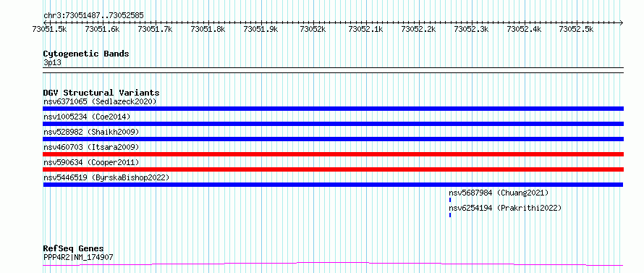Click the 73051.7k ruler tick label

[x=156, y=29]
